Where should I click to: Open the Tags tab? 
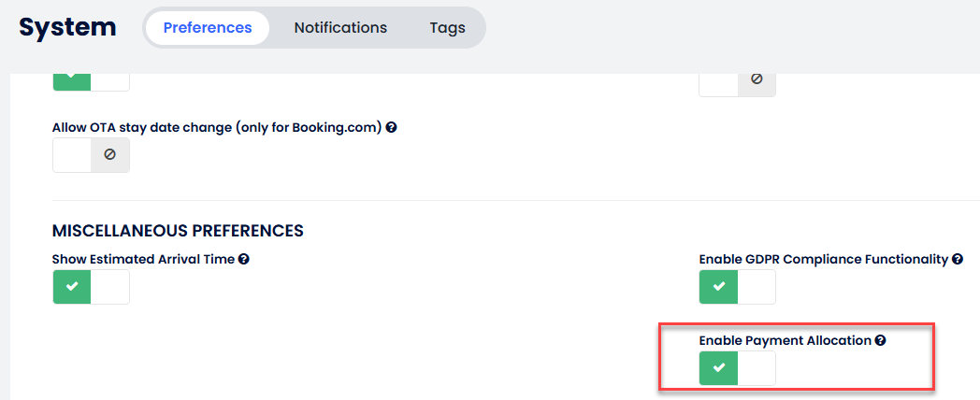[447, 28]
